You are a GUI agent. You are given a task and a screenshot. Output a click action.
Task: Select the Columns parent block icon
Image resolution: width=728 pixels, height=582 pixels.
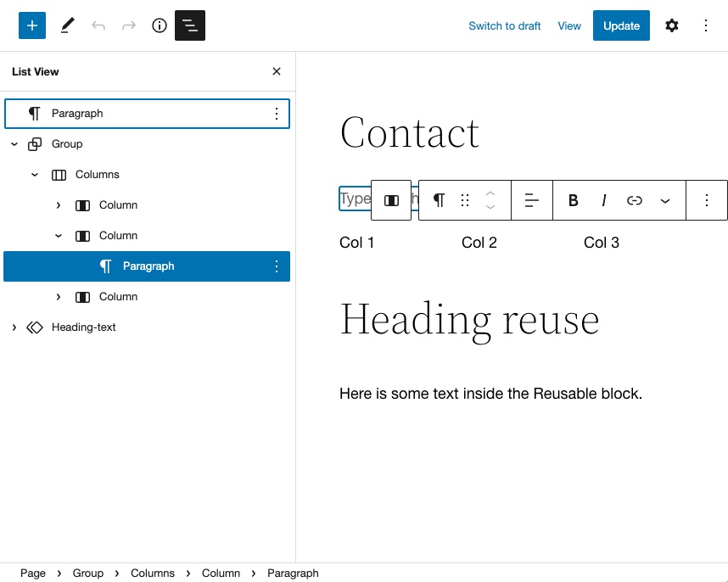pyautogui.click(x=391, y=200)
